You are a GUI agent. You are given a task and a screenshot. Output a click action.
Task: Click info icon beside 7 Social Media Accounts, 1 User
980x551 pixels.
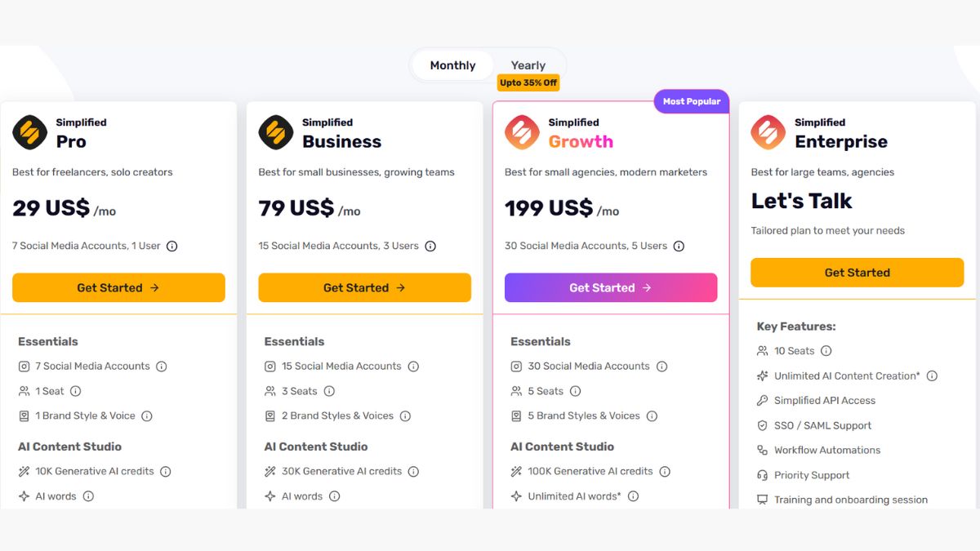(x=172, y=246)
